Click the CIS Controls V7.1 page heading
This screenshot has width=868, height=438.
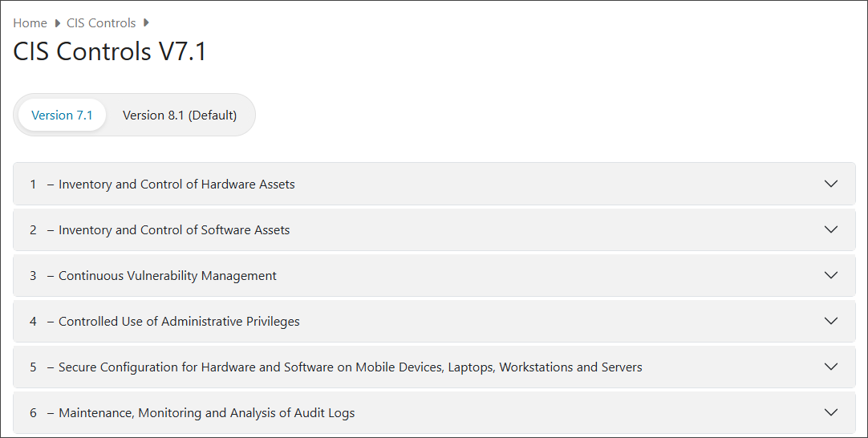[110, 51]
